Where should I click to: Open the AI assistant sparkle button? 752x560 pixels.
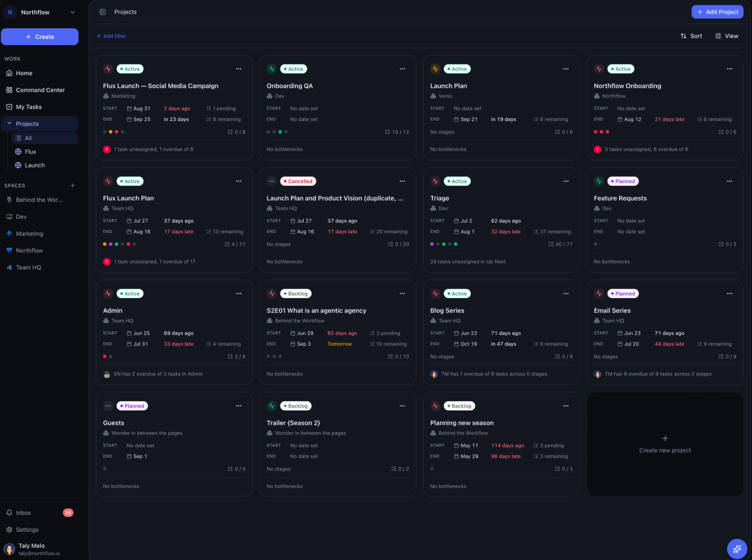[x=737, y=549]
